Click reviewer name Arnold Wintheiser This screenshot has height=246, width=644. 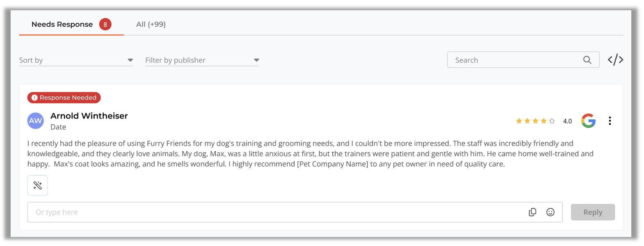click(x=89, y=116)
